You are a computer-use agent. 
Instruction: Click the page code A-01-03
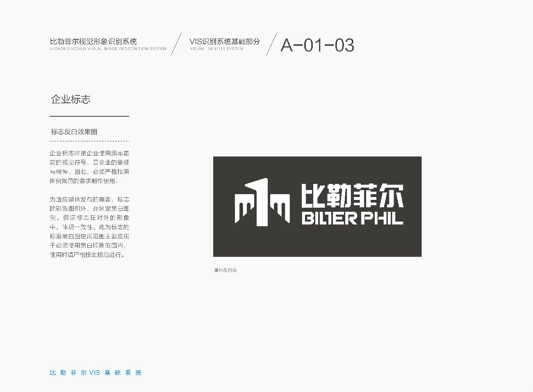click(x=317, y=45)
